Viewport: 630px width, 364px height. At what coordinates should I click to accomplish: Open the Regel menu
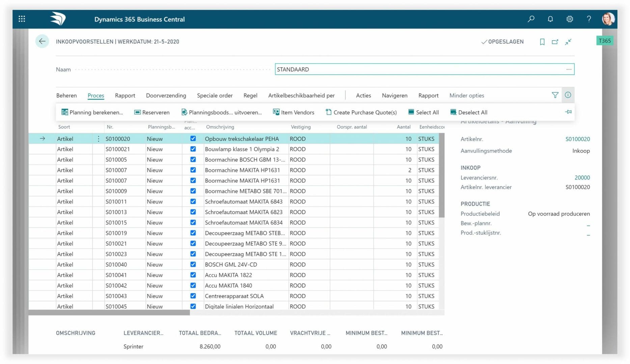click(250, 95)
